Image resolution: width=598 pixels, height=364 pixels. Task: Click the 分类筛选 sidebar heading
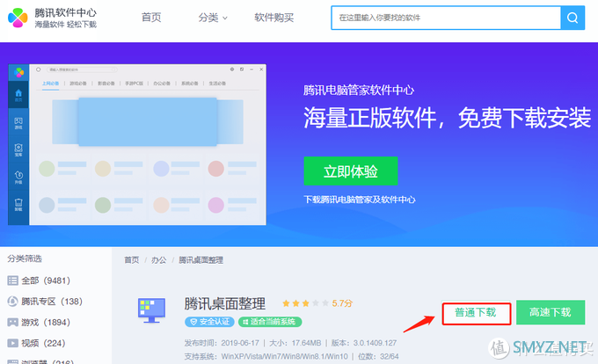[x=25, y=258]
